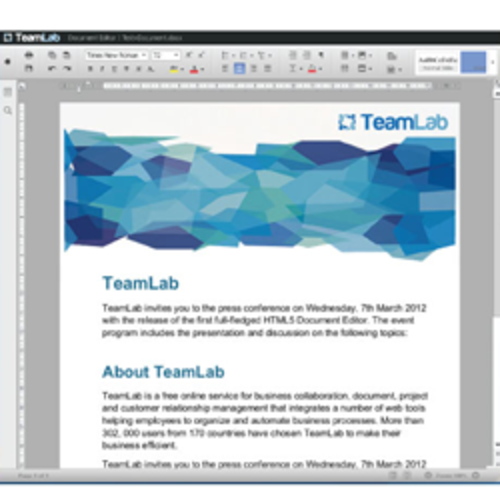Open the line spacing dropdown arrow
This screenshot has width=500, height=500.
click(301, 69)
